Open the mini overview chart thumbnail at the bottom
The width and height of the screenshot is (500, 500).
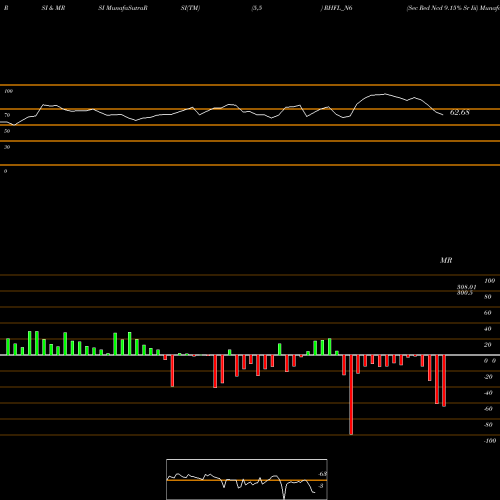[247, 479]
